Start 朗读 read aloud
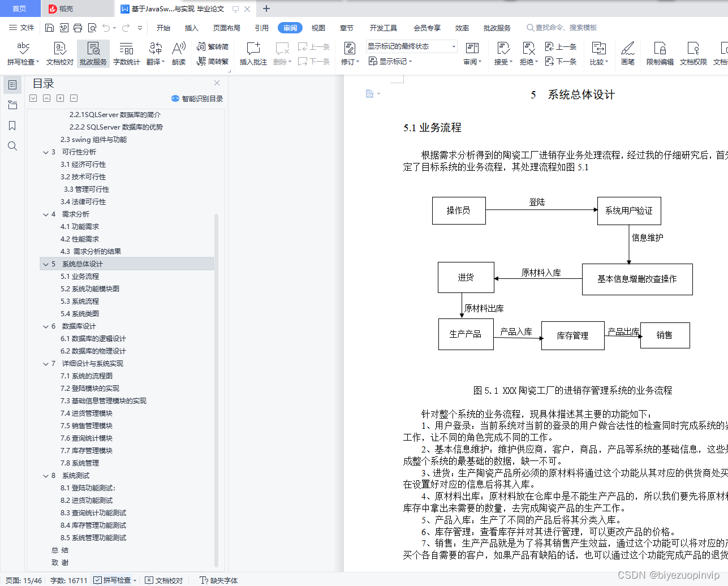728x586 pixels. 179,54
